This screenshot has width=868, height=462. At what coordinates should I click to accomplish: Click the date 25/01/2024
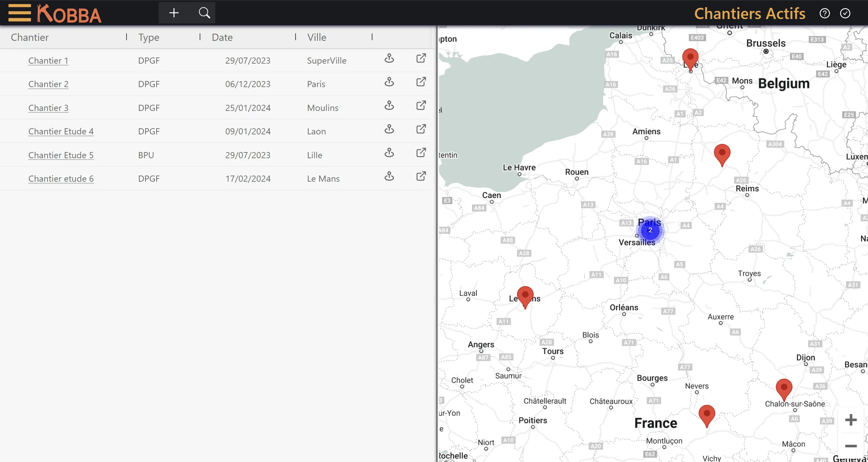248,108
